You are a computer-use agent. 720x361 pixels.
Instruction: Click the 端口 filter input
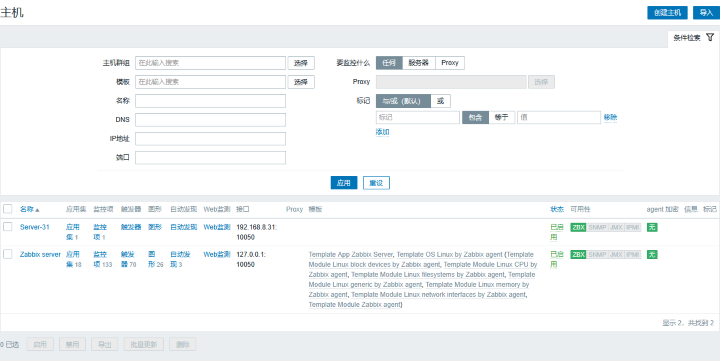coord(210,158)
